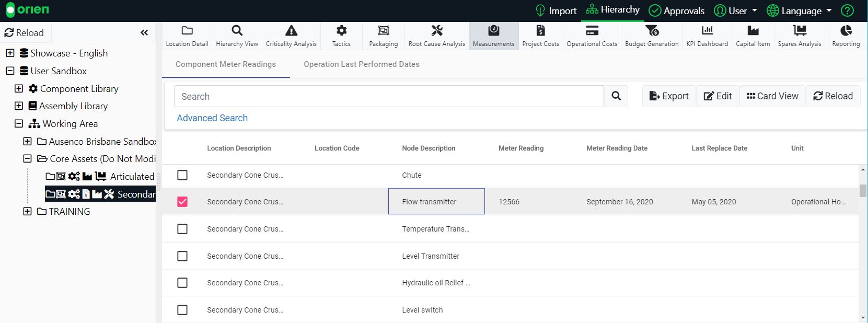868x323 pixels.
Task: Switch to Operation Last Performed Dates tab
Action: point(361,64)
